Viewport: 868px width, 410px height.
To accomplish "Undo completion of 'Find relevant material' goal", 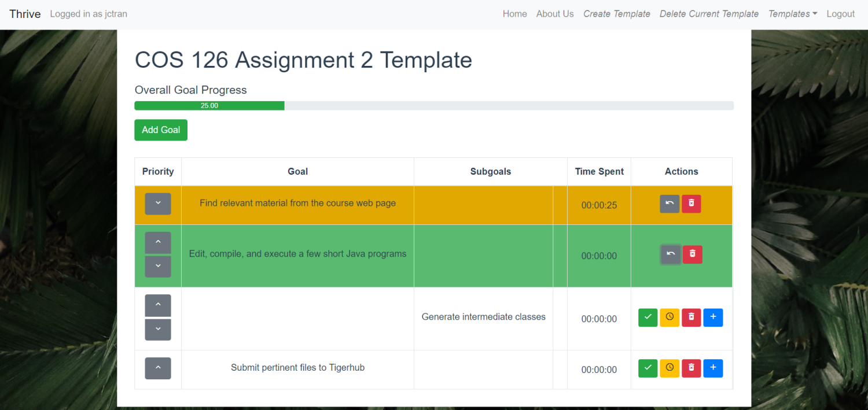I will click(x=670, y=204).
